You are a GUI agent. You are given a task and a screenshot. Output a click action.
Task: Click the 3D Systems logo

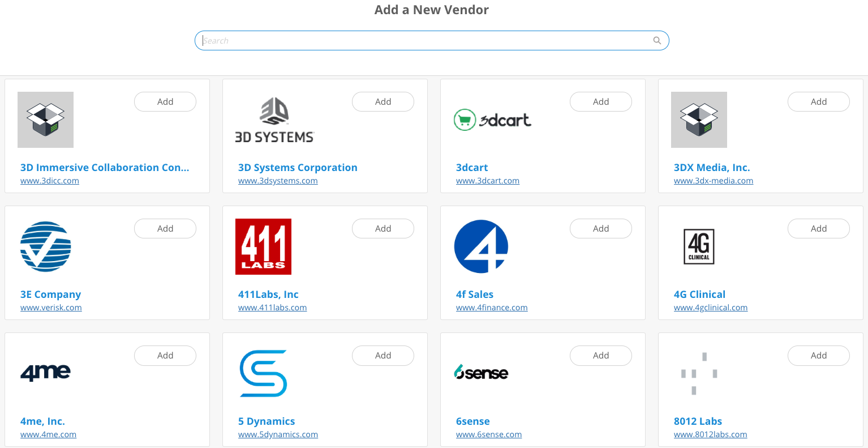pos(274,120)
